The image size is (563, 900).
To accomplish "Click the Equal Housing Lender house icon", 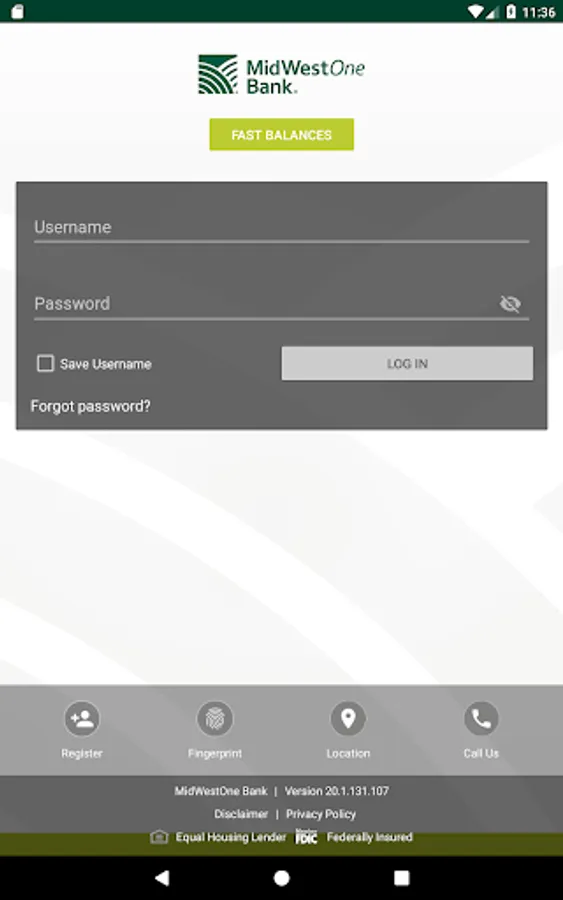I will point(159,837).
